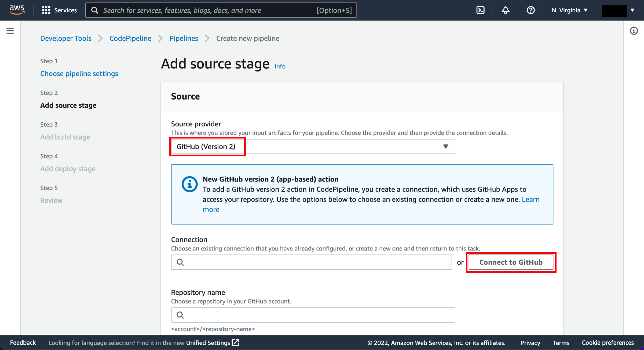Open Choose pipeline settings step
Screen dimensions: 644x350
[79, 74]
